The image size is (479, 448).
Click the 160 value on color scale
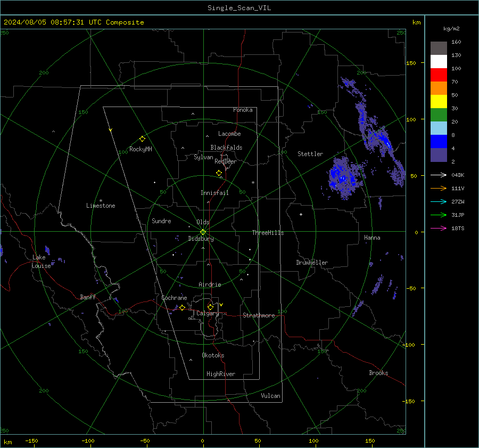pos(456,42)
